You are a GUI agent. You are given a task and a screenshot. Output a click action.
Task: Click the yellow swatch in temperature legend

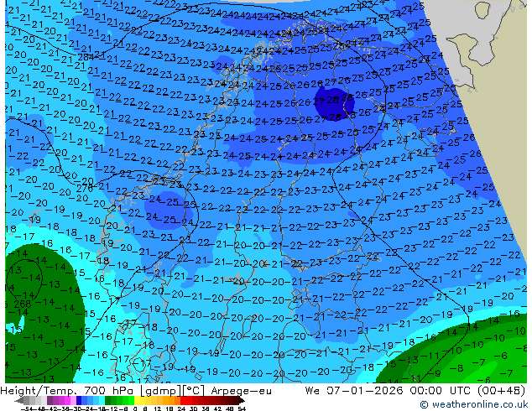(x=137, y=401)
